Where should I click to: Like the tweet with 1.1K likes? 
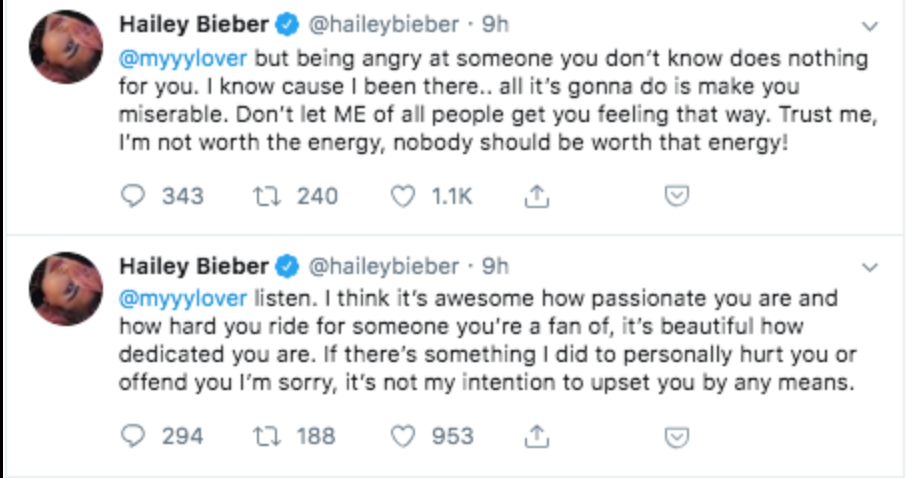pos(402,197)
